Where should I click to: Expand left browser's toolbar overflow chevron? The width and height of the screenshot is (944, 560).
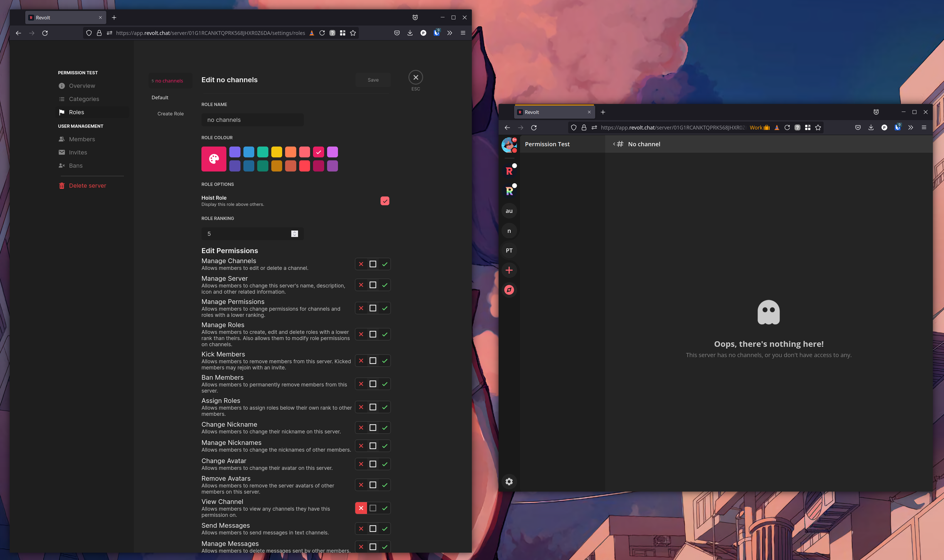pyautogui.click(x=449, y=33)
